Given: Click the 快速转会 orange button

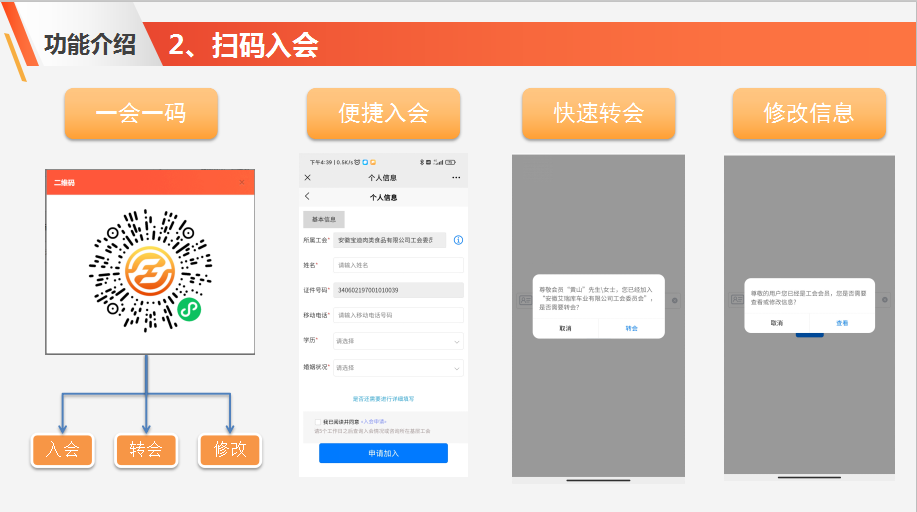Looking at the screenshot, I should click(599, 113).
